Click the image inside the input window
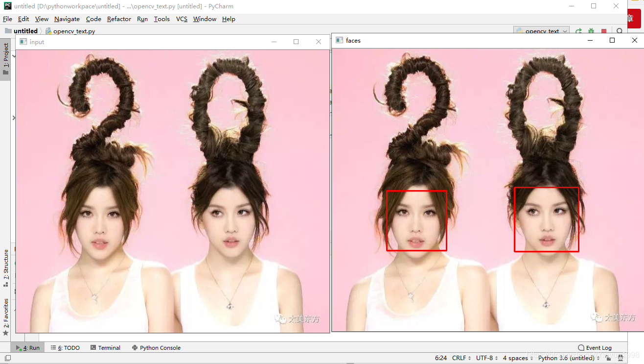Screen dimensions: 644x364 tap(173, 191)
